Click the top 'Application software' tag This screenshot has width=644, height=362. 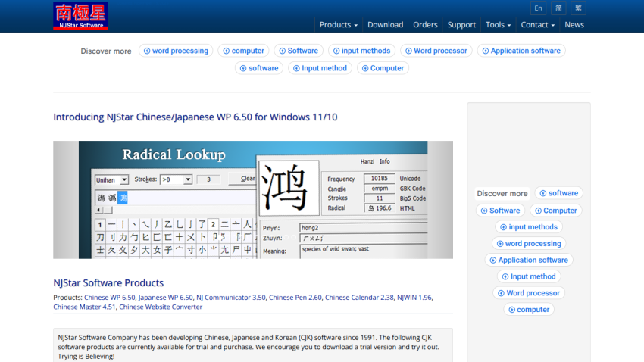pyautogui.click(x=521, y=51)
